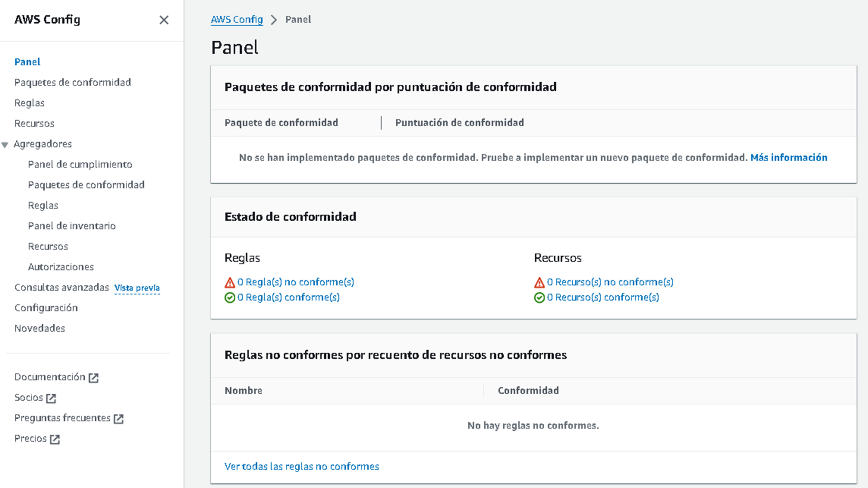Click the Socios external link icon
The width and height of the screenshot is (868, 488).
point(51,398)
